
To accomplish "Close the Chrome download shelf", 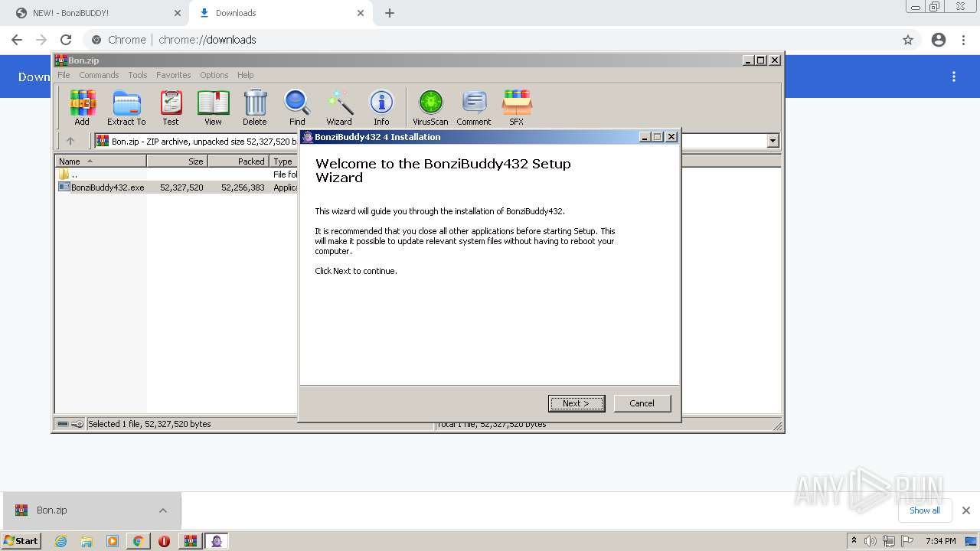I will pos(965,510).
